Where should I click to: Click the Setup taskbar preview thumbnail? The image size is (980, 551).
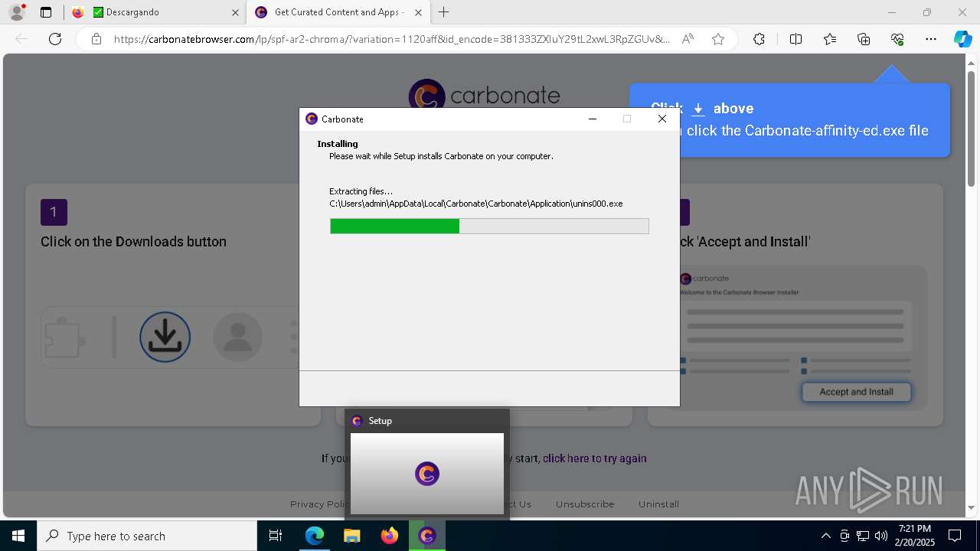tap(427, 474)
